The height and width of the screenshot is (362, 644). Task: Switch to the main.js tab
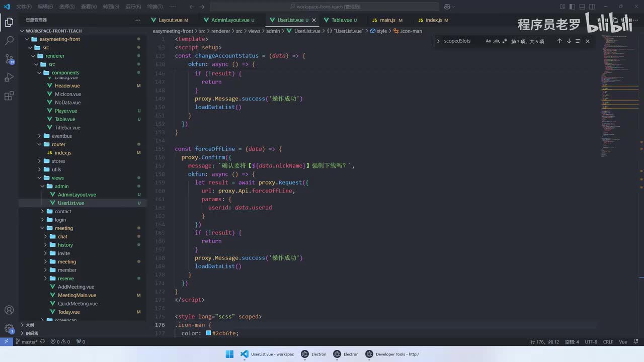click(x=387, y=20)
